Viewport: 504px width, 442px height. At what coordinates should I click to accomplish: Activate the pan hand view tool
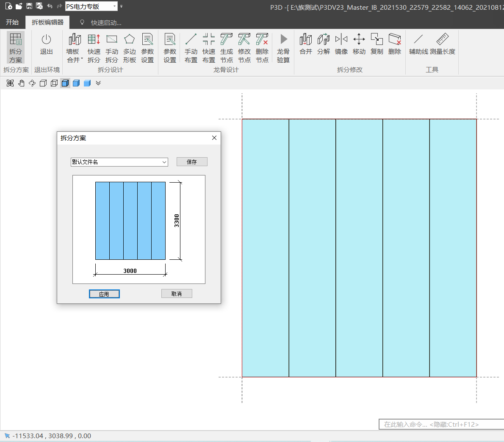point(21,83)
